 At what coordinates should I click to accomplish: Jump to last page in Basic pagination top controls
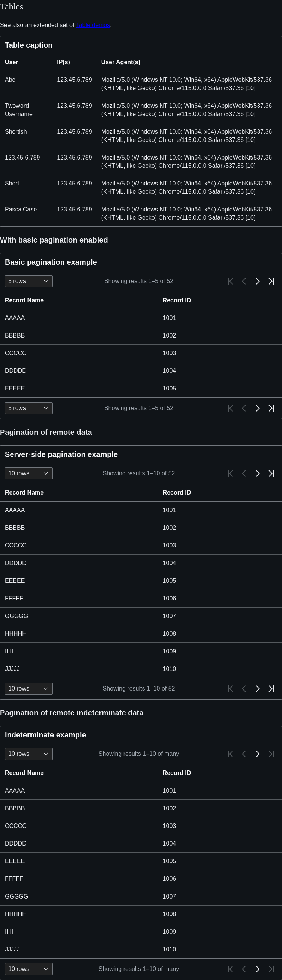click(271, 281)
